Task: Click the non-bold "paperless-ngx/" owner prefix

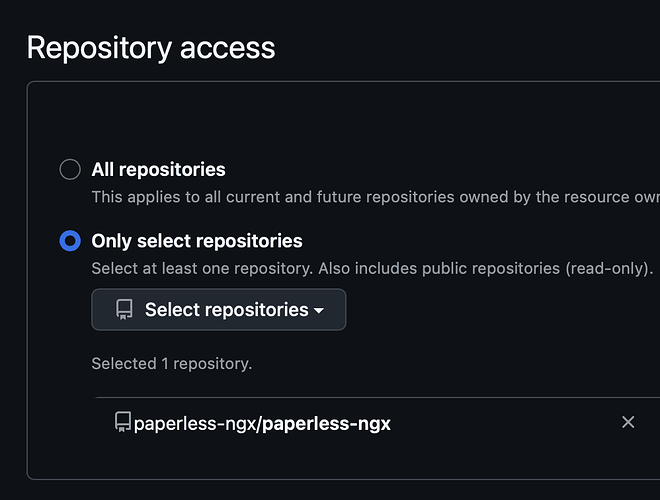Action: coord(197,423)
